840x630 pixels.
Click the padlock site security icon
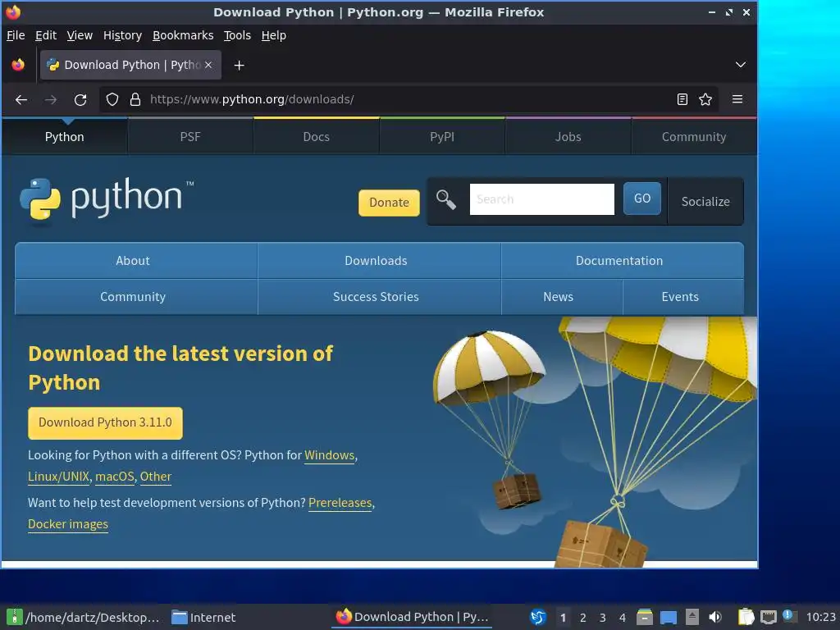click(x=135, y=99)
